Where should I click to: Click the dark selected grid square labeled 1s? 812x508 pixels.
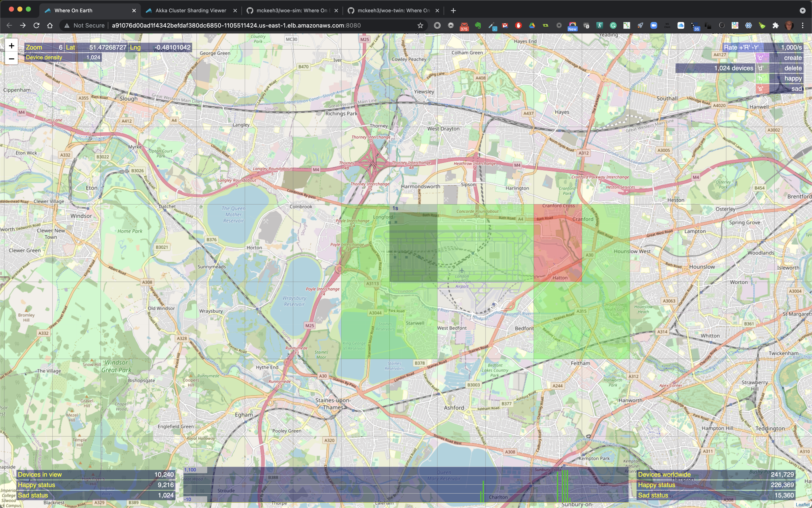click(413, 243)
